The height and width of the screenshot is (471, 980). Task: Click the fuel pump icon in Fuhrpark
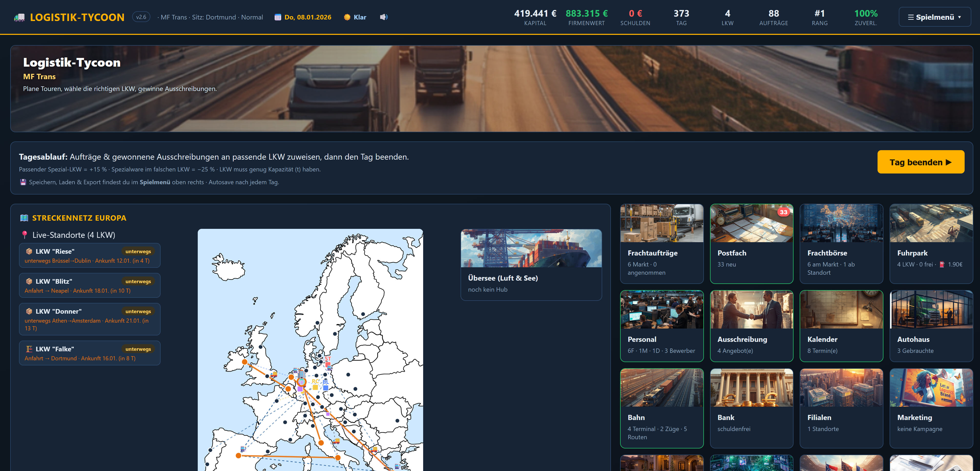tap(942, 264)
